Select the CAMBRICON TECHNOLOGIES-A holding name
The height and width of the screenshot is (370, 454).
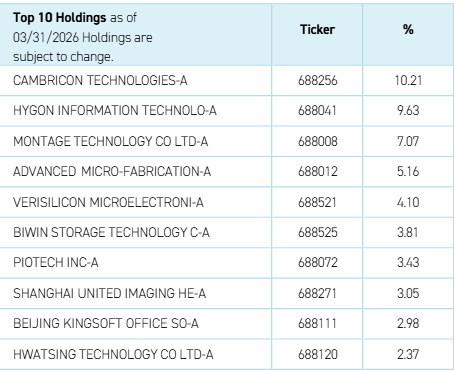[100, 81]
